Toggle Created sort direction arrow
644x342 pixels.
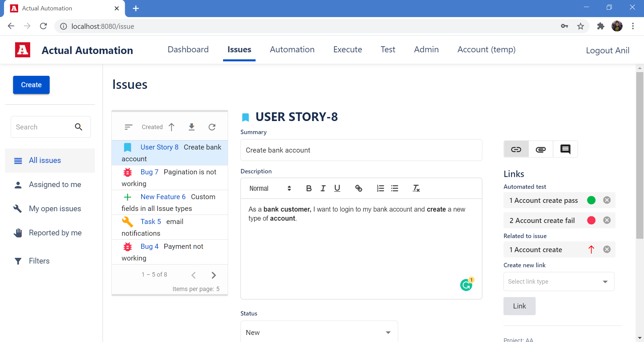pyautogui.click(x=171, y=127)
